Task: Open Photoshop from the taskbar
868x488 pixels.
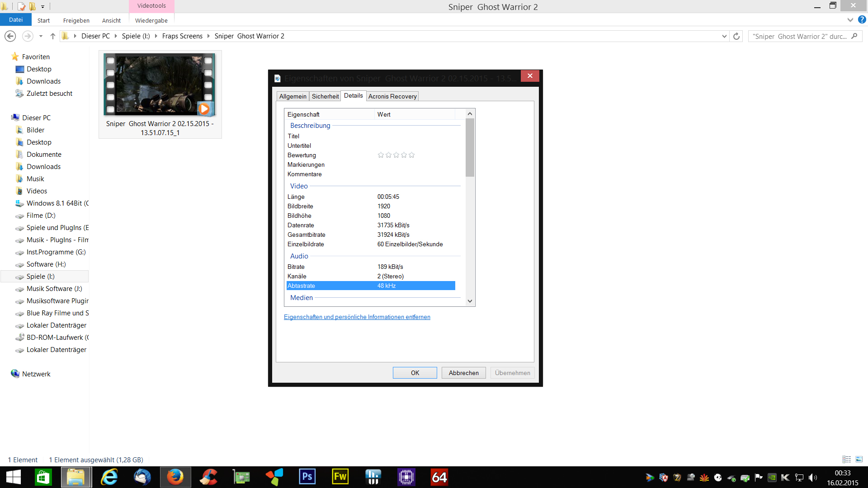Action: (x=307, y=477)
